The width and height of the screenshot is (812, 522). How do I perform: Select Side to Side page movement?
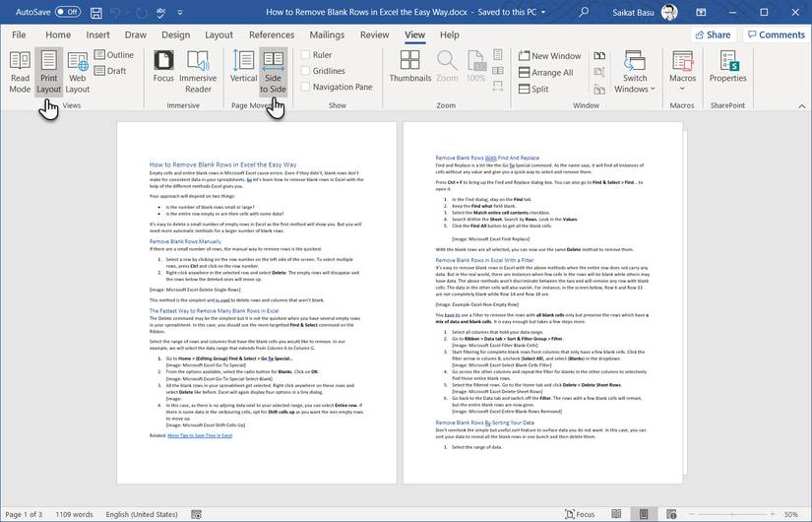273,72
